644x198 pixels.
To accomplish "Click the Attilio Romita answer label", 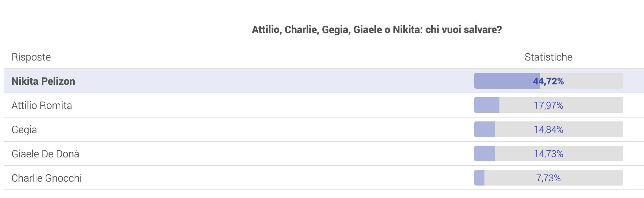I will [x=42, y=105].
